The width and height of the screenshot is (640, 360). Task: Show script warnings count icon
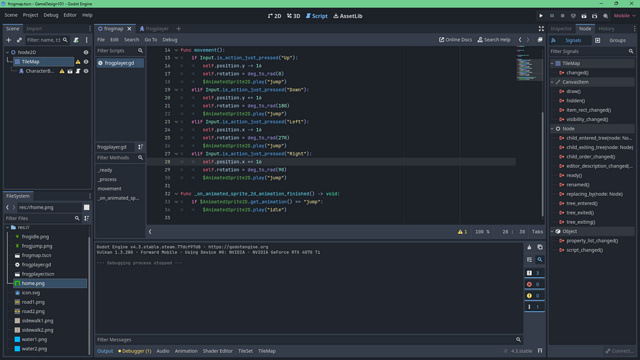point(462,232)
